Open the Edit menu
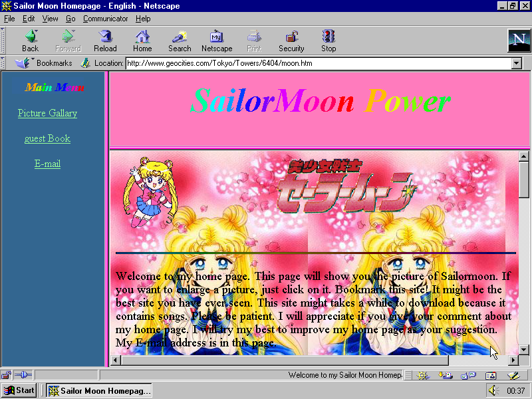Viewport: 532px width, 399px height. point(29,19)
